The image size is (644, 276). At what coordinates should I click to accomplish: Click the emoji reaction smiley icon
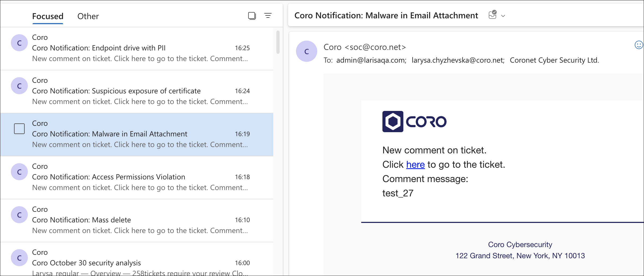tap(639, 45)
